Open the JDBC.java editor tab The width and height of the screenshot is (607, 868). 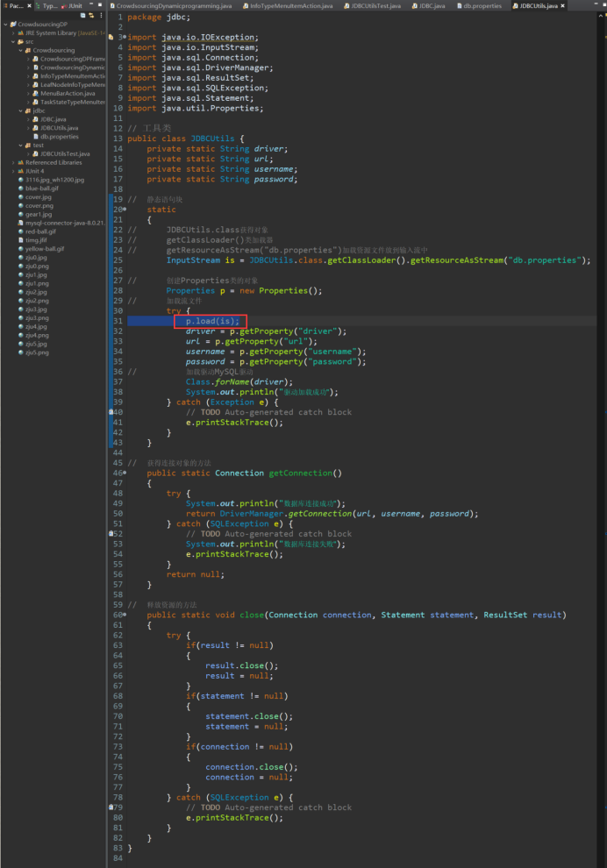[x=428, y=6]
